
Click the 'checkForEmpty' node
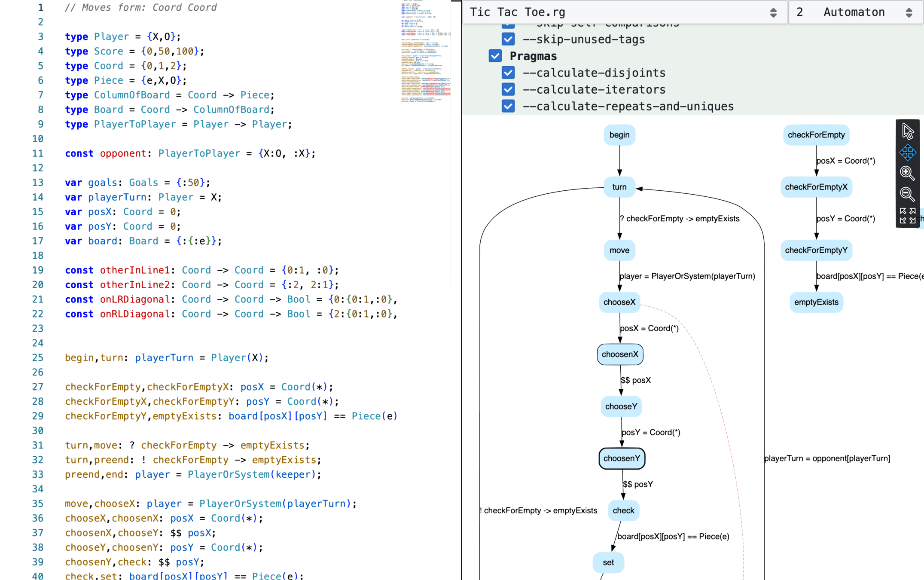point(816,135)
